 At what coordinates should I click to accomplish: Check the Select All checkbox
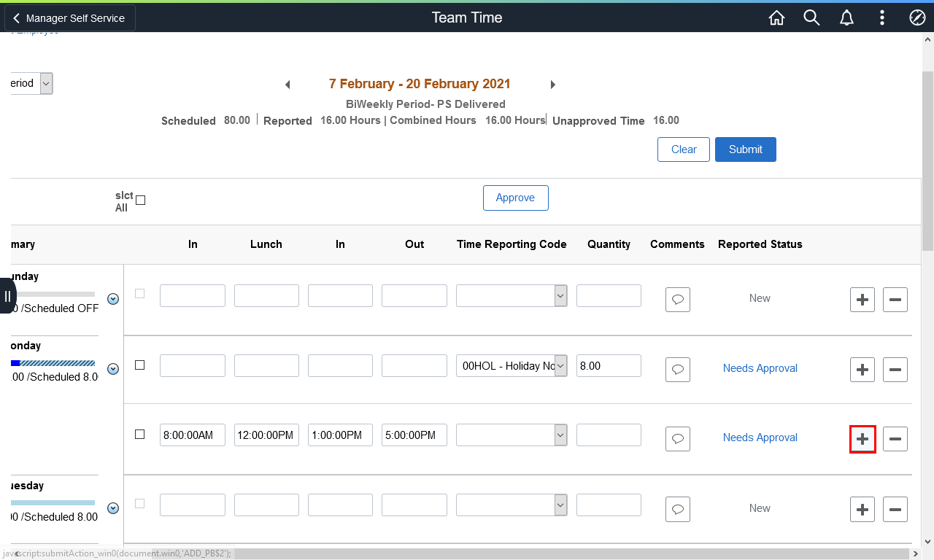point(141,201)
